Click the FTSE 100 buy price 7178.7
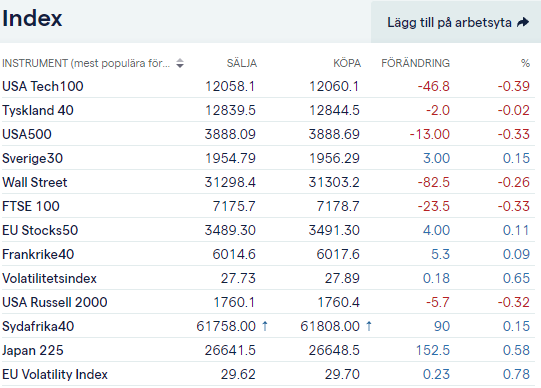Screen dimensions: 541x388 tap(338, 206)
